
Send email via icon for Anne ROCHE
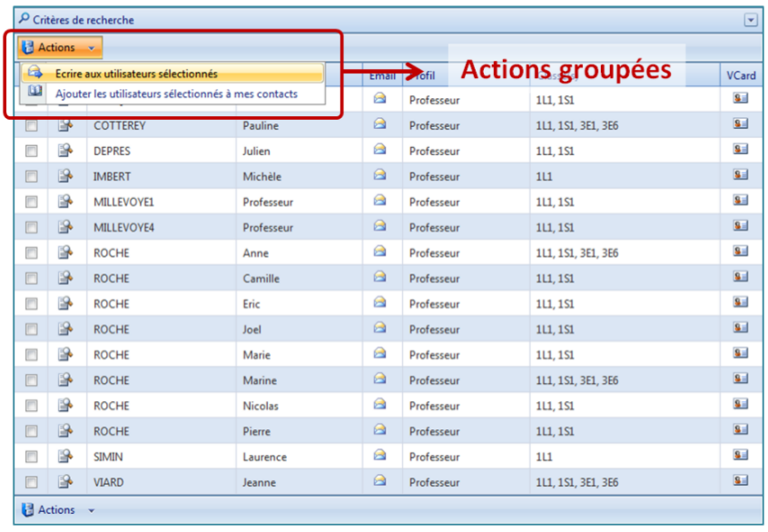(x=379, y=252)
